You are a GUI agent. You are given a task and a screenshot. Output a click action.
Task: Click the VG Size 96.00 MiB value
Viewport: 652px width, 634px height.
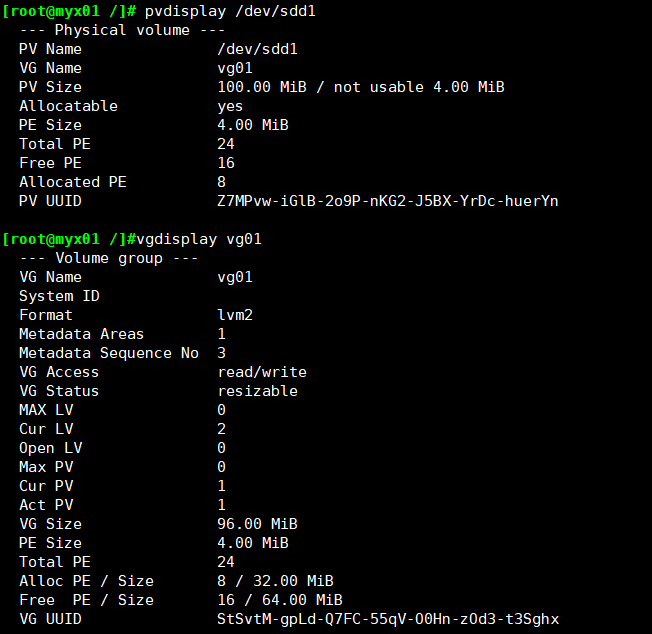[x=257, y=524]
